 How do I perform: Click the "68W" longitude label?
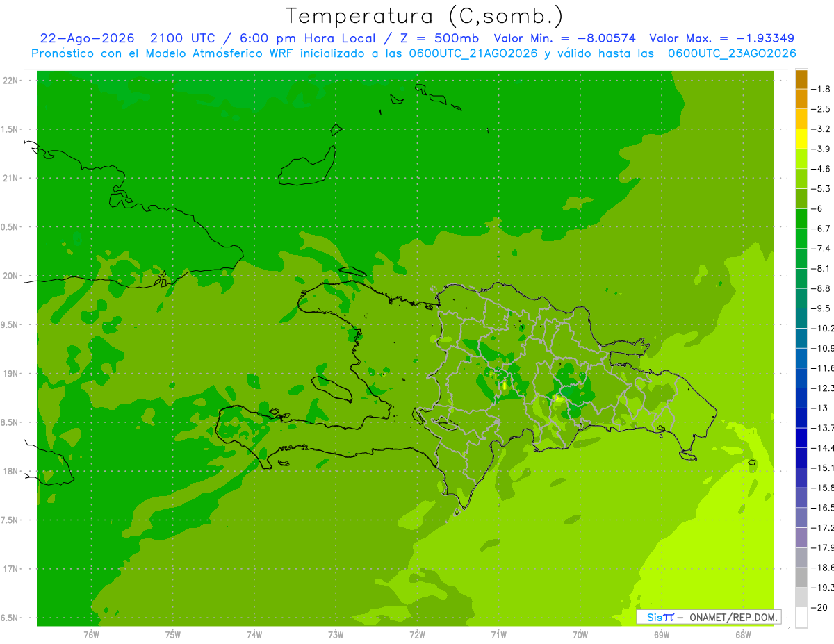pyautogui.click(x=743, y=634)
